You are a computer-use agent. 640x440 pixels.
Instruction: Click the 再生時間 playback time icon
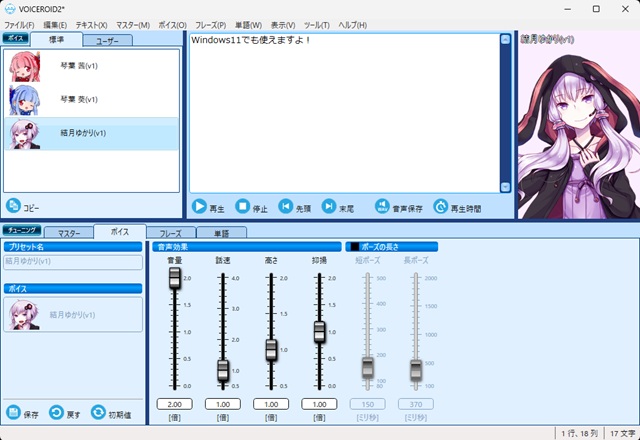click(x=441, y=207)
